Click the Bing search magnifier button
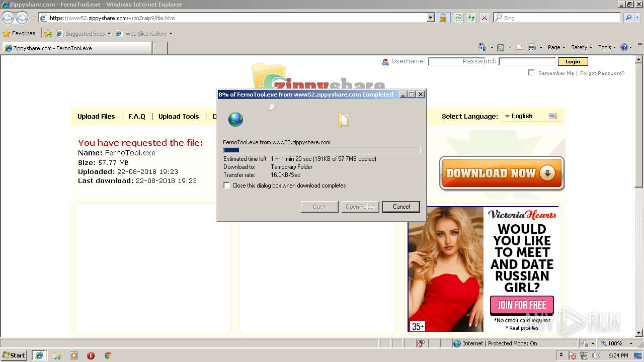This screenshot has width=644, height=362. 628,18
